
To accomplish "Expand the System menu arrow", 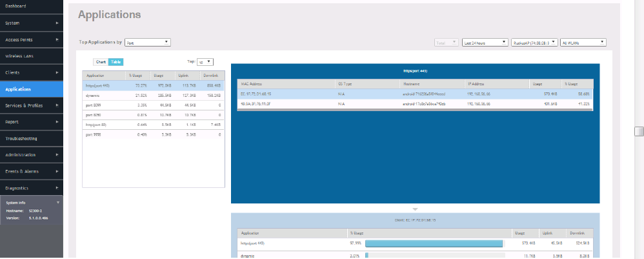I will 57,23.
